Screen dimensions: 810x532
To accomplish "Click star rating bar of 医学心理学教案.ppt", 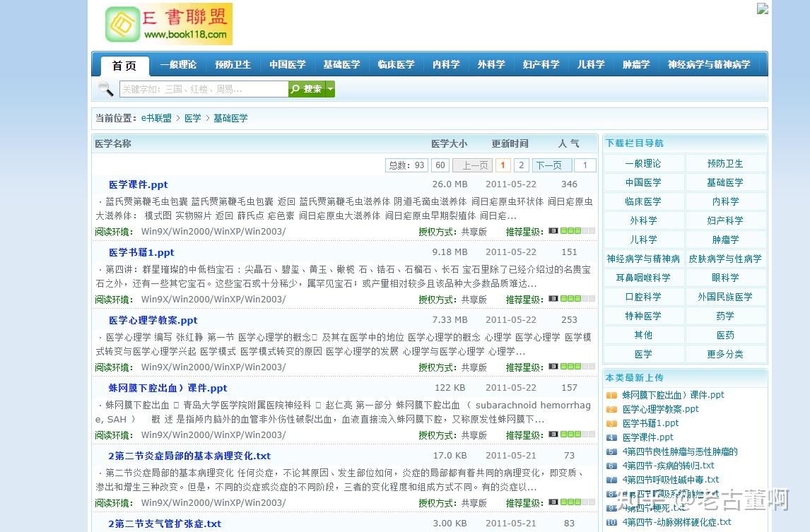I will [571, 366].
